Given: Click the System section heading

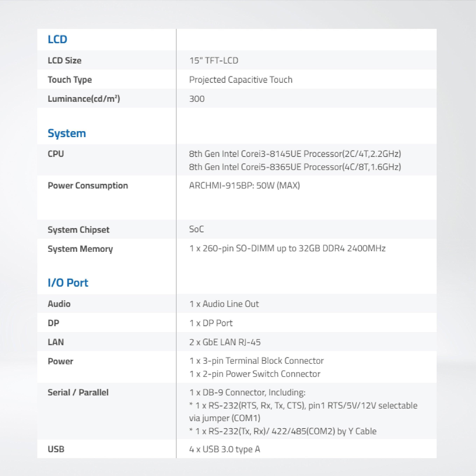Looking at the screenshot, I should 67,133.
